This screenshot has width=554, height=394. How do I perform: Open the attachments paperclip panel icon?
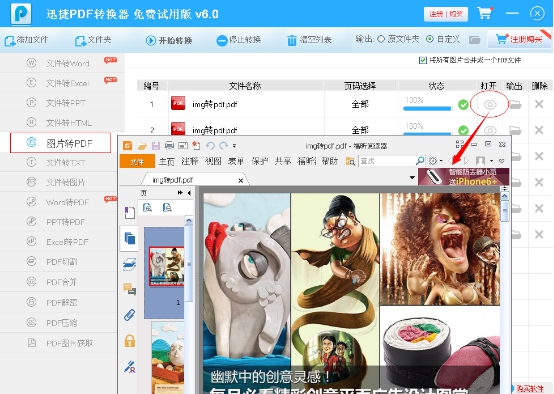pos(129,314)
